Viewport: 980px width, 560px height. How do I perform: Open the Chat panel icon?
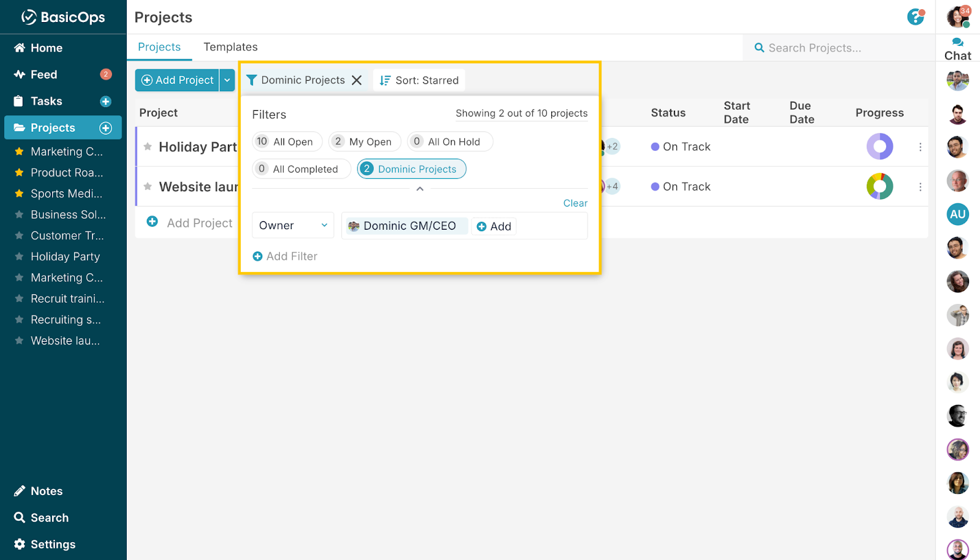pos(957,42)
